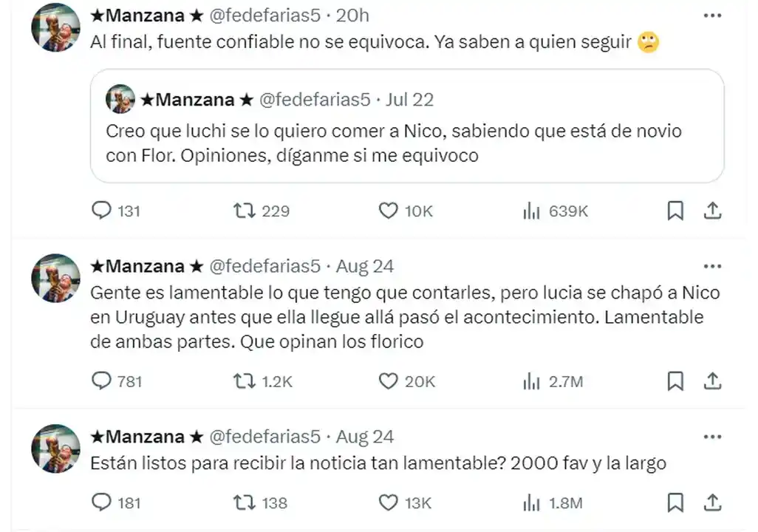
Task: Open @fedefarias5 profile from top tweet
Action: [x=266, y=16]
